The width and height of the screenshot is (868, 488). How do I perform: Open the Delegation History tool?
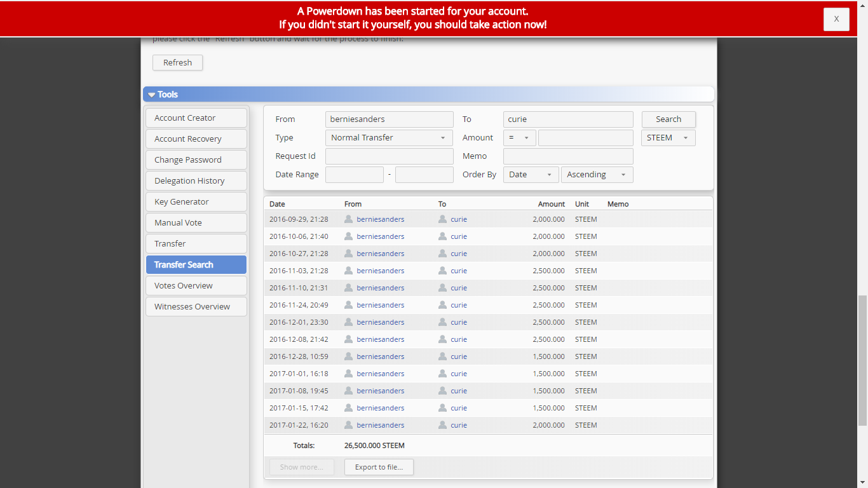click(196, 180)
